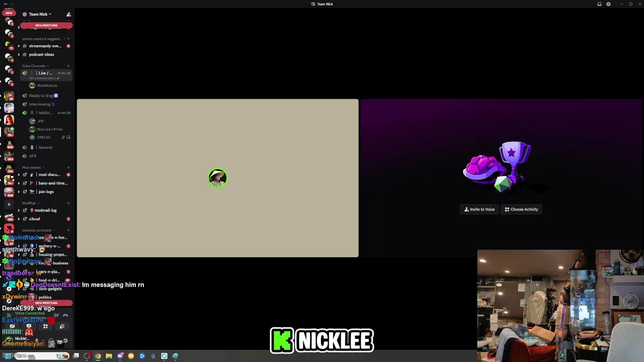Click Set a channel status
The image size is (644, 362).
44,78
